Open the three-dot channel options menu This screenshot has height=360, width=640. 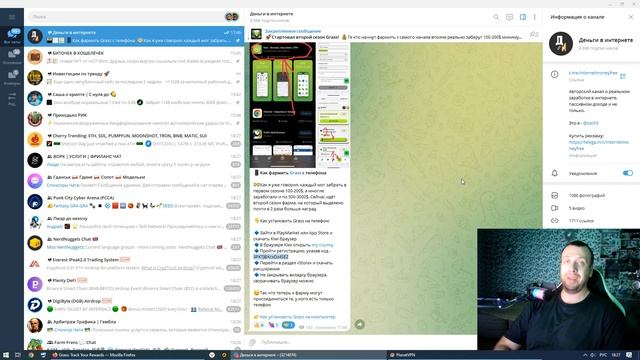[x=535, y=17]
